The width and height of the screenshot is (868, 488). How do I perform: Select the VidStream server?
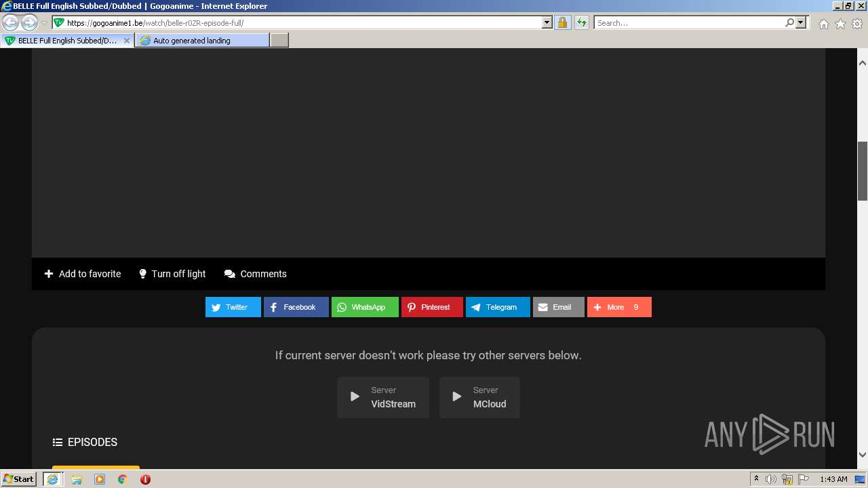[x=383, y=397]
